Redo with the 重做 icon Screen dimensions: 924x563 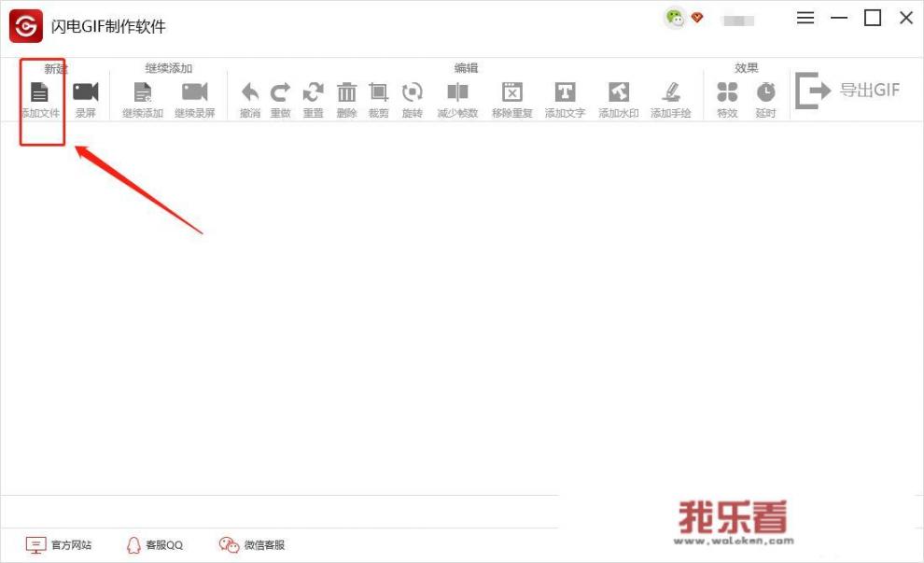tap(281, 92)
